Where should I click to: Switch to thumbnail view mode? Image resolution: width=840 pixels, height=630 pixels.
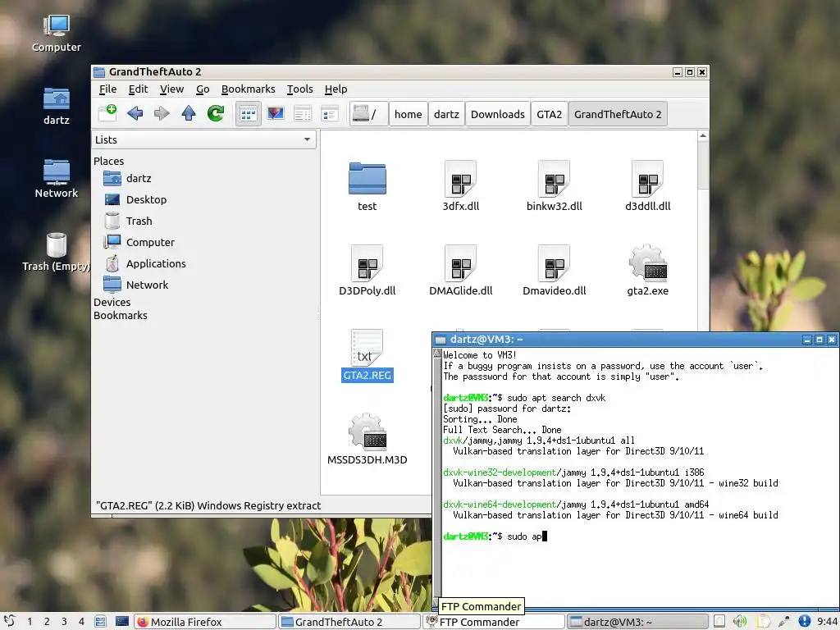276,113
